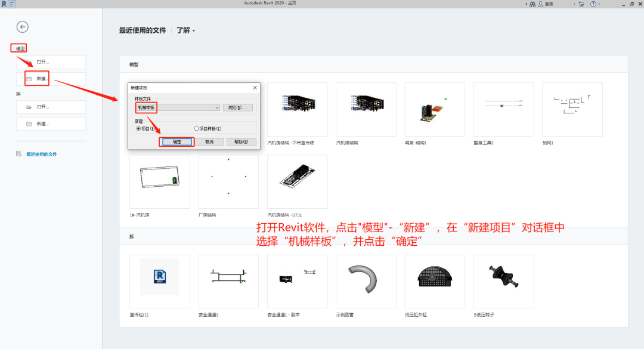This screenshot has height=349, width=644.
Task: Click the Revit R logo in title bar
Action: click(4, 4)
